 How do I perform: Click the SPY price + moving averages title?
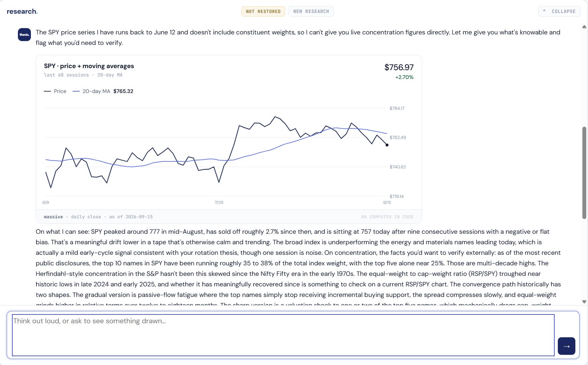pos(89,66)
